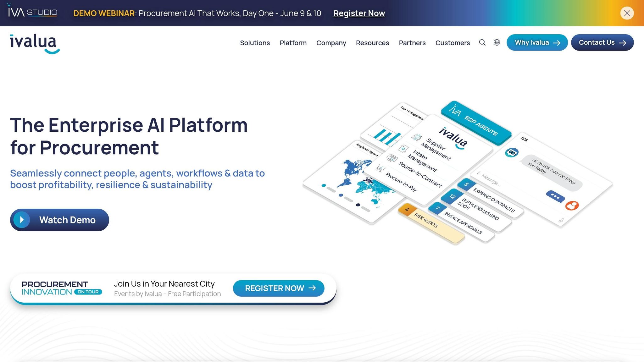Open the globe language selector

pyautogui.click(x=497, y=42)
